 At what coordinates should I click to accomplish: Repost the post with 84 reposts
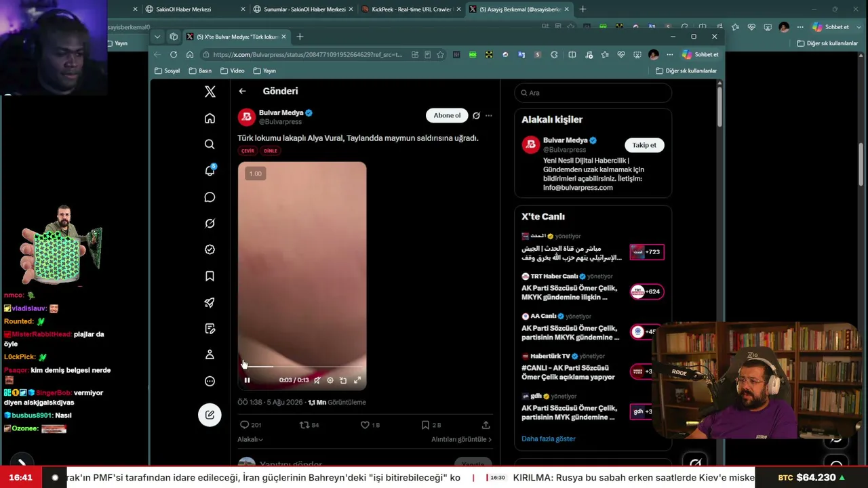309,425
